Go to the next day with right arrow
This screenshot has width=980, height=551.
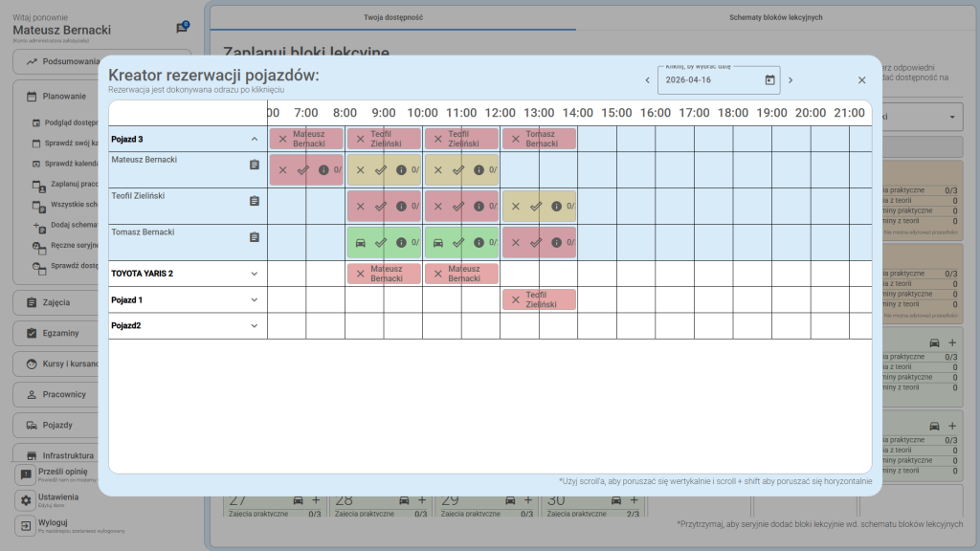(791, 80)
